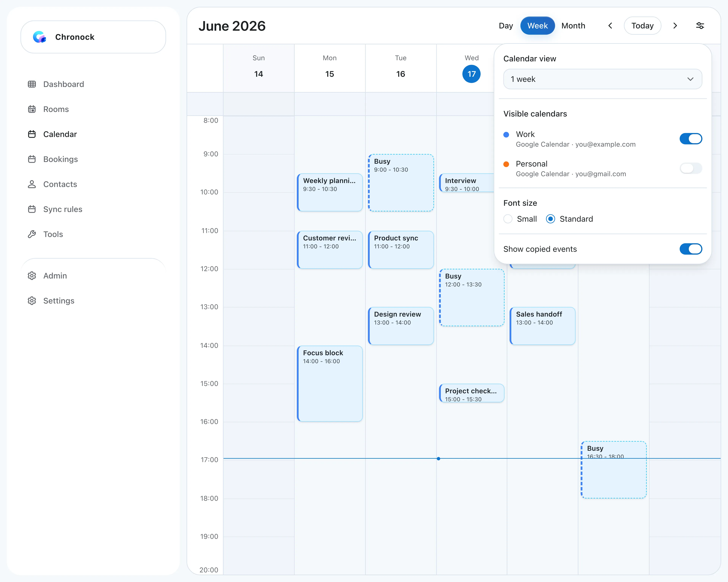This screenshot has height=582, width=728.
Task: Open Dashboard via its grid icon
Action: pos(32,84)
